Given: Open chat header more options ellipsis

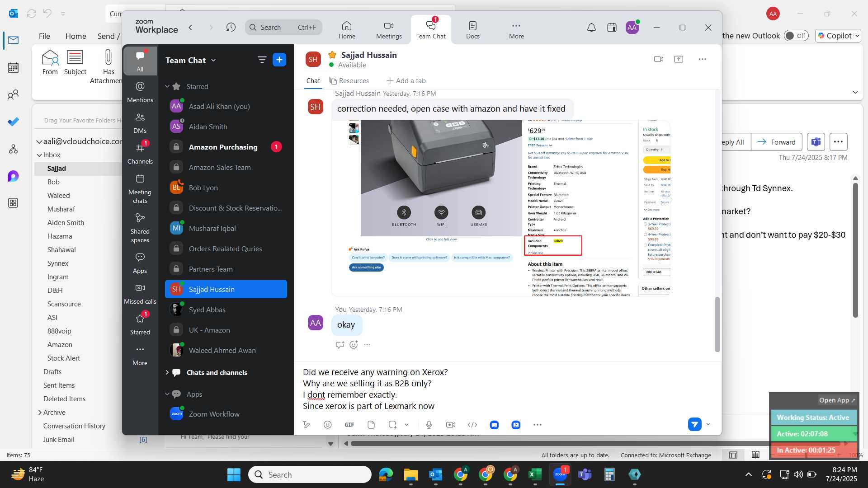Looking at the screenshot, I should click(702, 59).
